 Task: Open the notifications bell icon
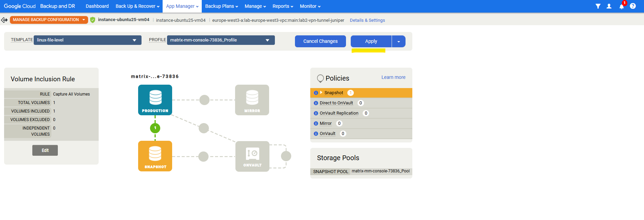[621, 6]
